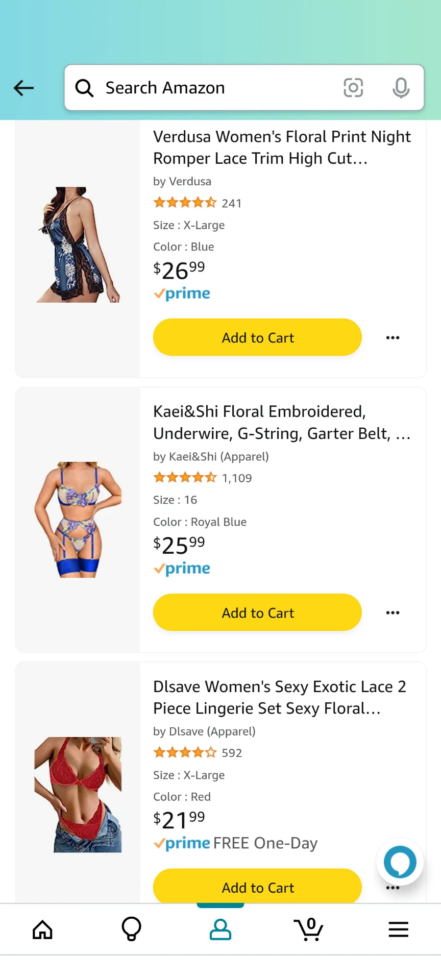Screen dimensions: 441x980
Task: Tap the search magnifier icon
Action: [x=84, y=88]
